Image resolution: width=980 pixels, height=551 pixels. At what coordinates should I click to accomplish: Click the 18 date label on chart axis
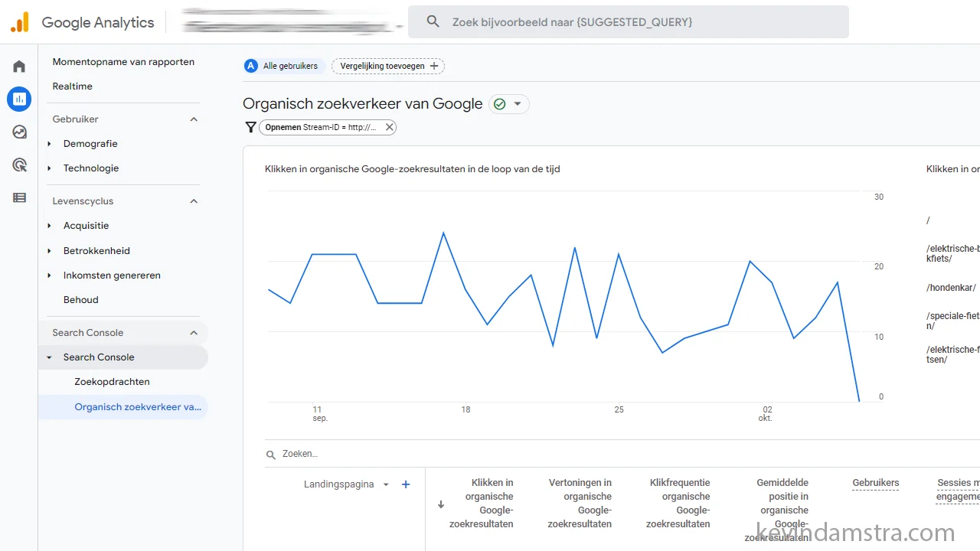465,410
